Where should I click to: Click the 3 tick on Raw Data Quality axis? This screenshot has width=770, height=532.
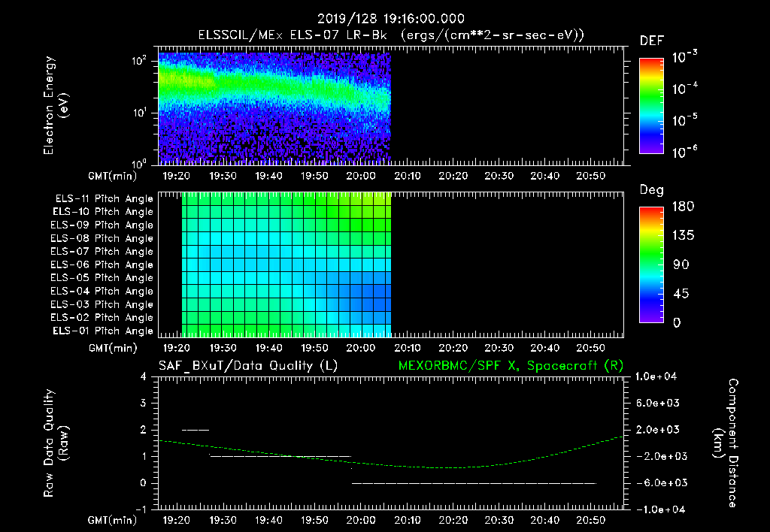pos(144,404)
